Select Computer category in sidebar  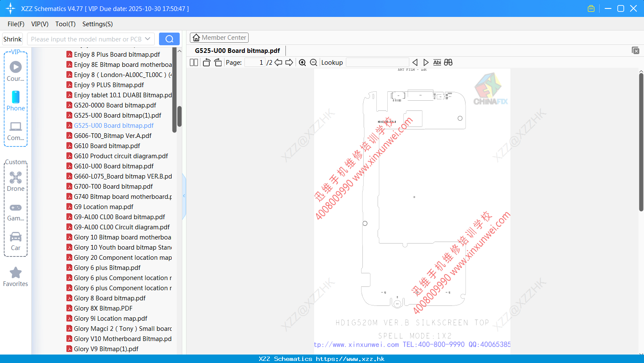16,131
